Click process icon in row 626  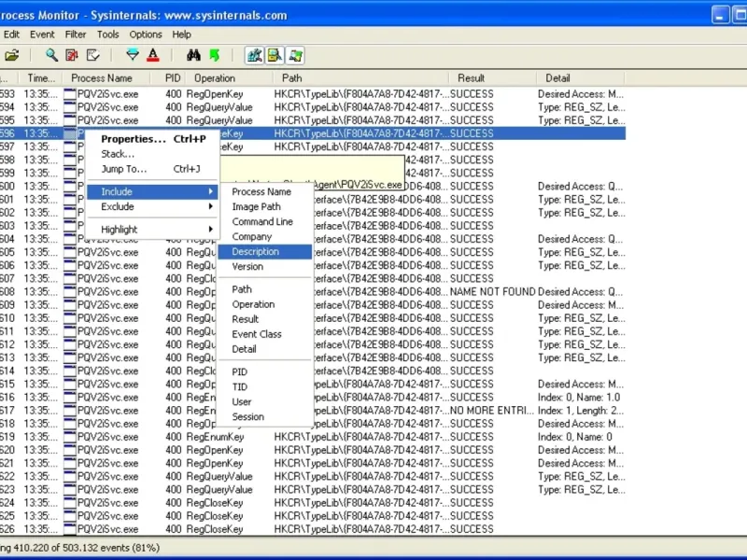pos(70,529)
